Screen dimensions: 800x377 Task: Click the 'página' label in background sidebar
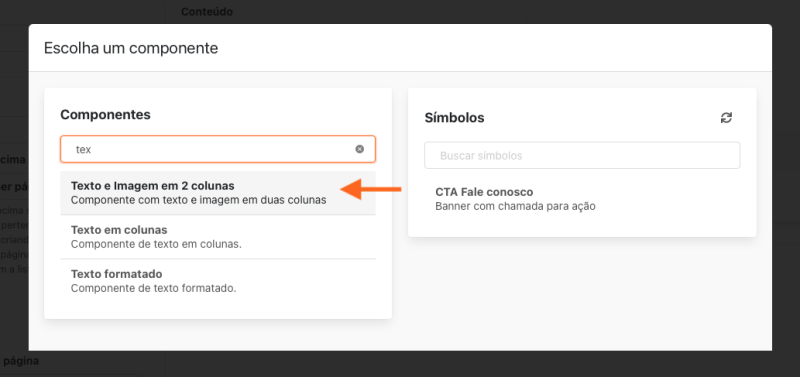tap(20, 361)
